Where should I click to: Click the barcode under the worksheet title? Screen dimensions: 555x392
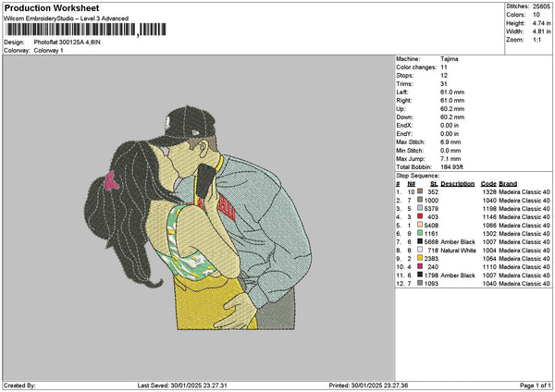coord(86,30)
